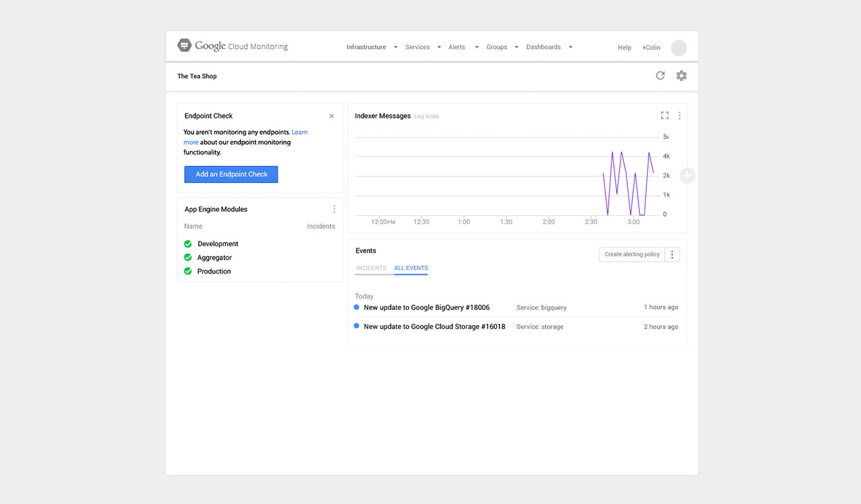Open user profile avatar
861x504 pixels.
pyautogui.click(x=679, y=48)
